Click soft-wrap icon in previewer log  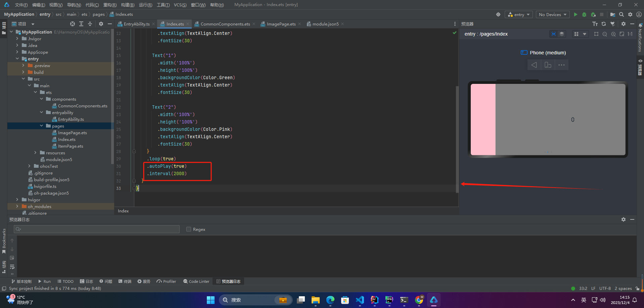pyautogui.click(x=12, y=267)
